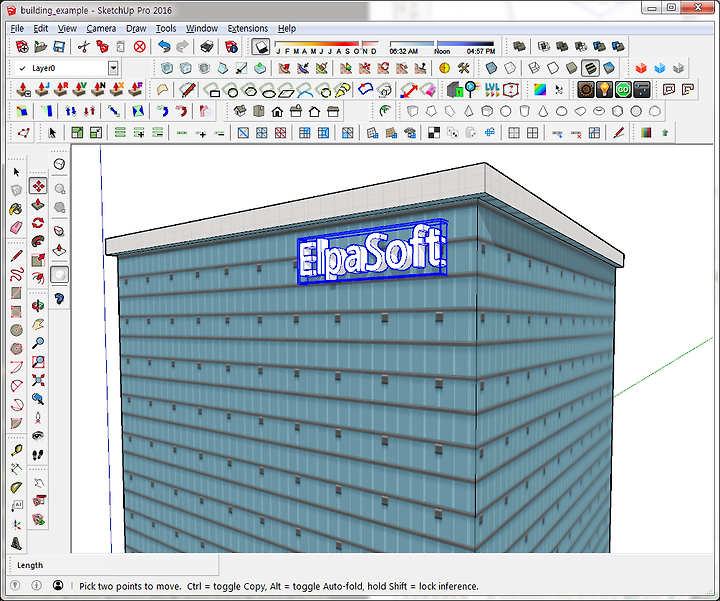
Task: Select the Look Around eye tool
Action: point(38,436)
